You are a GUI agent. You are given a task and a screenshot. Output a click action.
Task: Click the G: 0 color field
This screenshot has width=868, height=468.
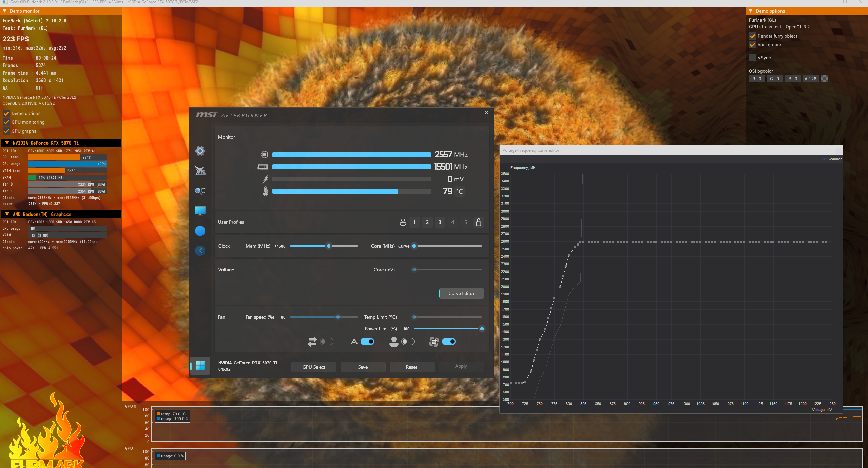pyautogui.click(x=775, y=79)
